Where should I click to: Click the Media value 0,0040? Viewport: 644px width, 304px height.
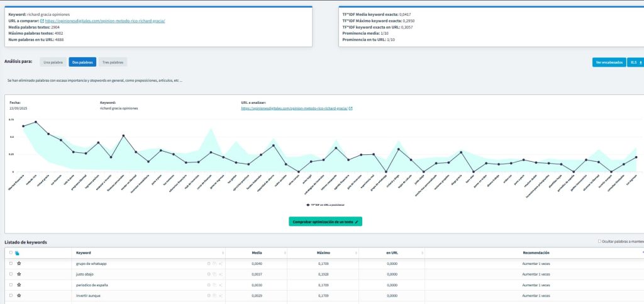tap(257, 263)
